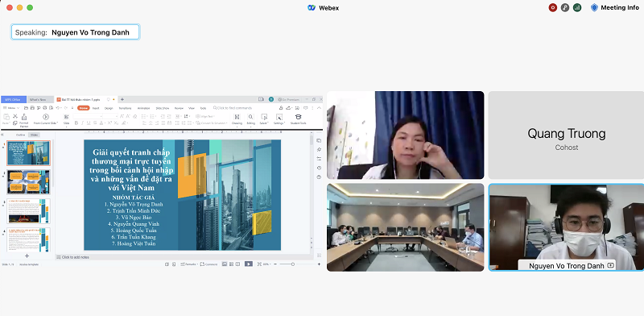Viewport: 644px width, 316px height.
Task: Adjust the zoom slider handle in status bar
Action: (x=293, y=264)
